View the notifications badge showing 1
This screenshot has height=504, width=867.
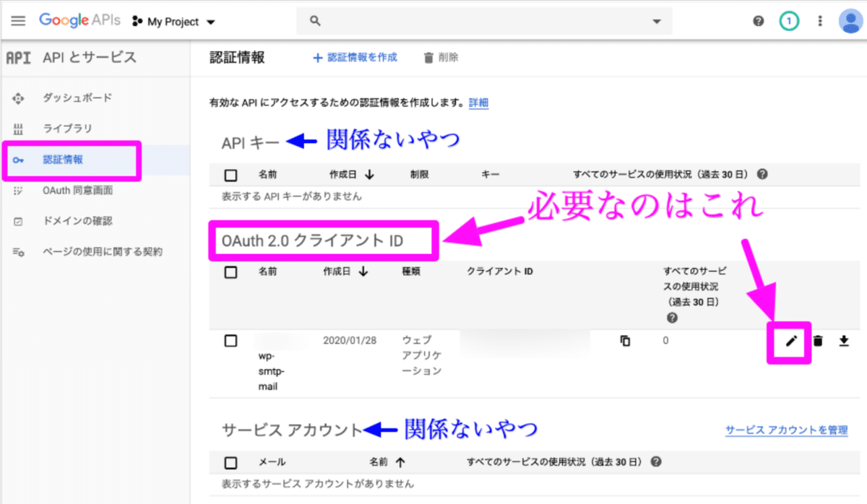coord(789,21)
